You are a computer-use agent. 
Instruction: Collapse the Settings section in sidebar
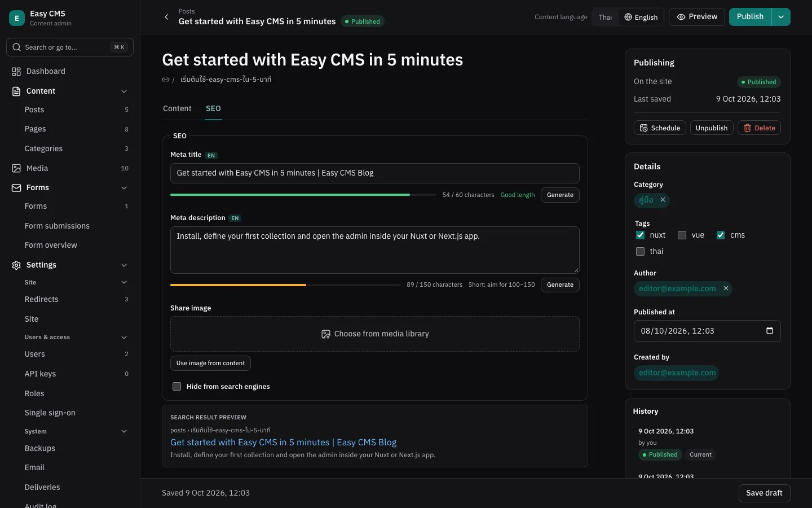(x=124, y=265)
